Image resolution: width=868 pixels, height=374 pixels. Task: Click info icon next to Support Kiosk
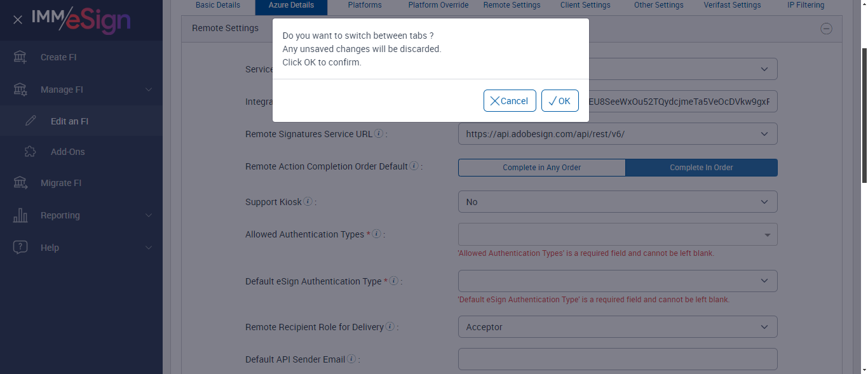coord(308,202)
